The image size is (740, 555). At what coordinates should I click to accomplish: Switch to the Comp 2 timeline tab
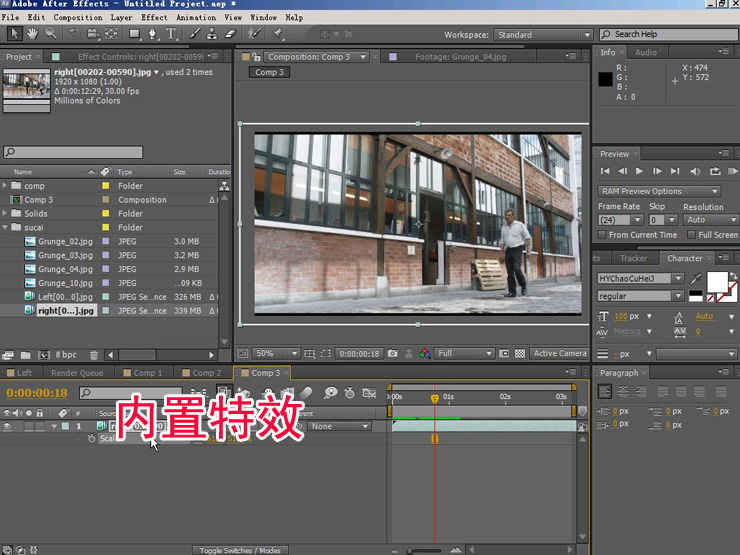tap(207, 373)
